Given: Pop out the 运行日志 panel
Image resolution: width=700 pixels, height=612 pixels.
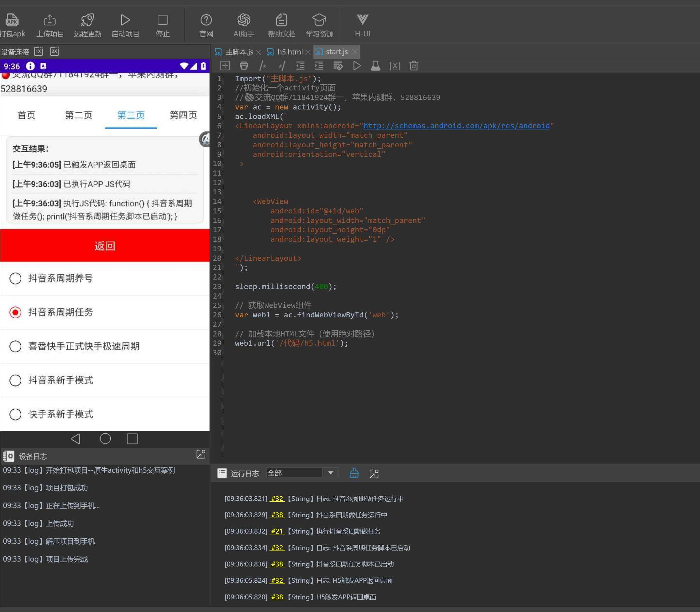Looking at the screenshot, I should tap(374, 474).
